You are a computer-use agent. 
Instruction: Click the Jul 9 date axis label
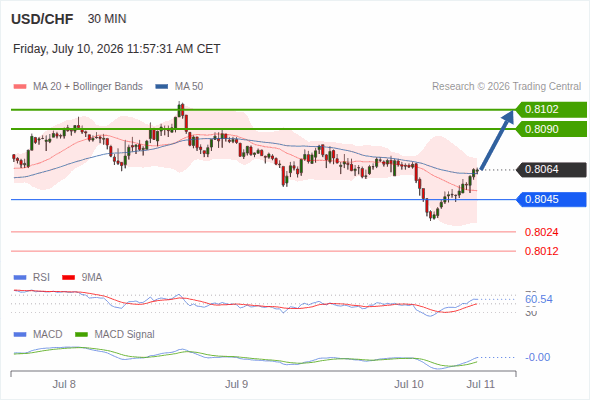click(237, 384)
